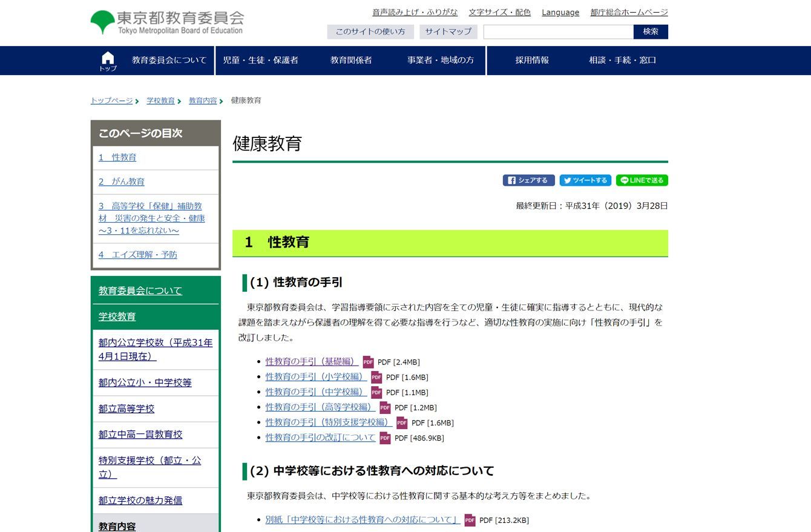Click inside the site search field
The width and height of the screenshot is (811, 532).
pos(558,31)
